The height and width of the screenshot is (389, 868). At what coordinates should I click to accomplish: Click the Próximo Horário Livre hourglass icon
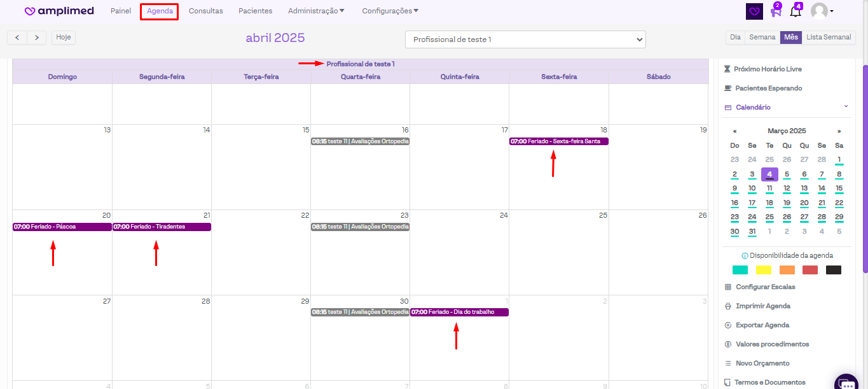click(727, 69)
